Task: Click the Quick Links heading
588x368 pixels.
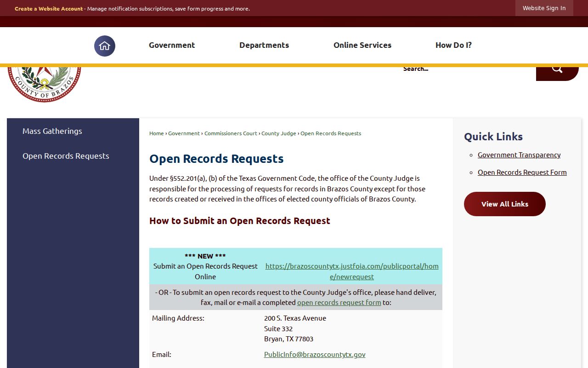Action: [x=493, y=137]
